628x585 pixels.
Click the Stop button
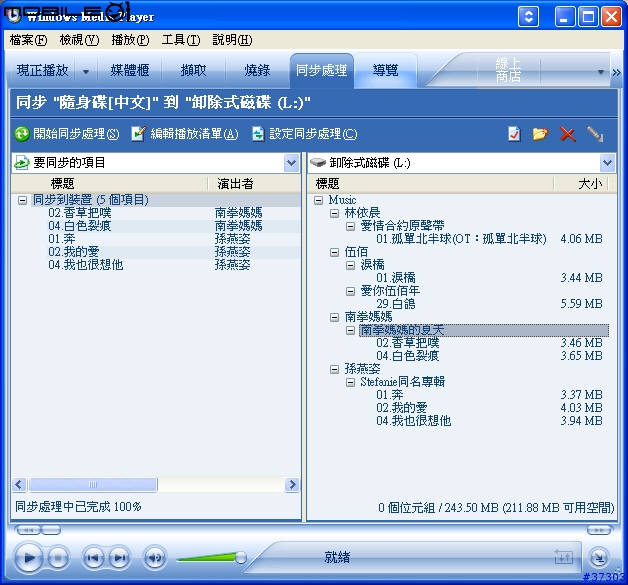click(x=58, y=557)
